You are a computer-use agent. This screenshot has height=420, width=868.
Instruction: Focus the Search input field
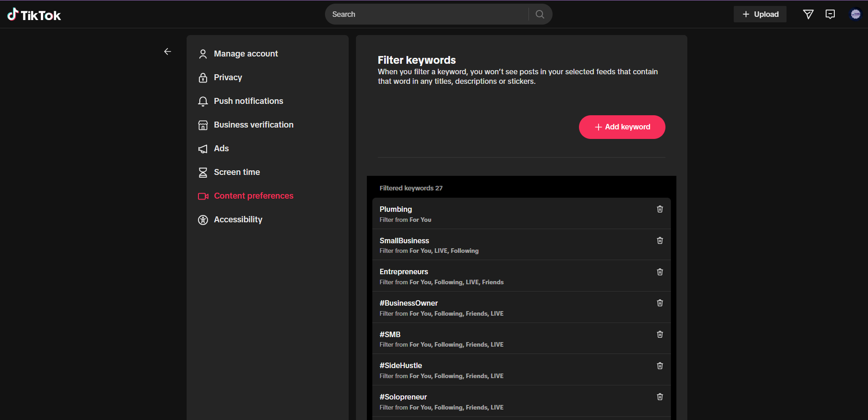pos(428,14)
